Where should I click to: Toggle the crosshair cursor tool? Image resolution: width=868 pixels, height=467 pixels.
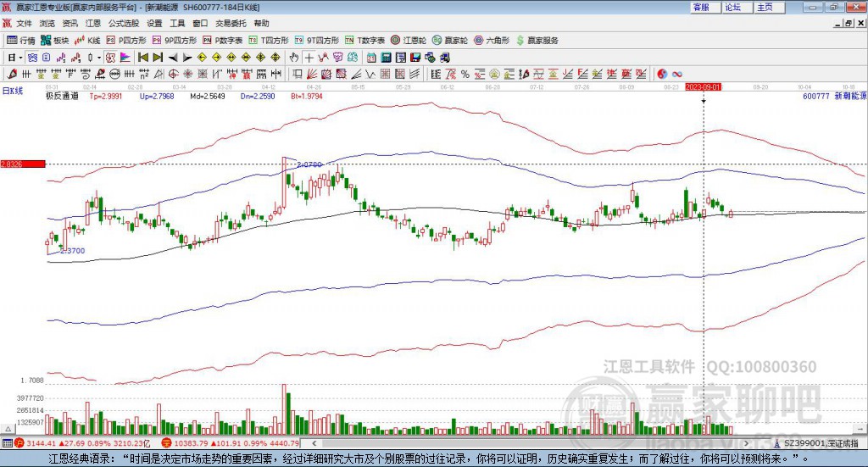coord(309,58)
